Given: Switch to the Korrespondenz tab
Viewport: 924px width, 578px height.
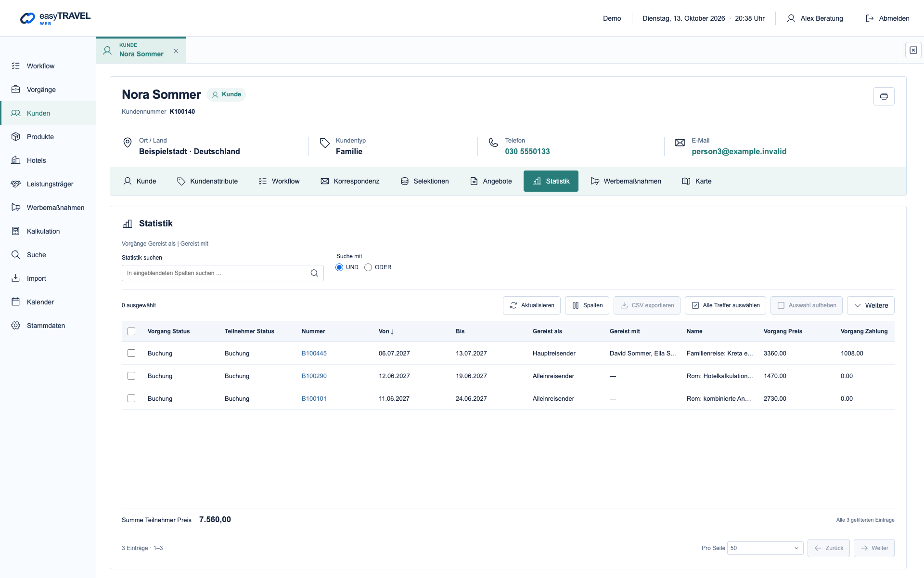Looking at the screenshot, I should click(x=350, y=181).
